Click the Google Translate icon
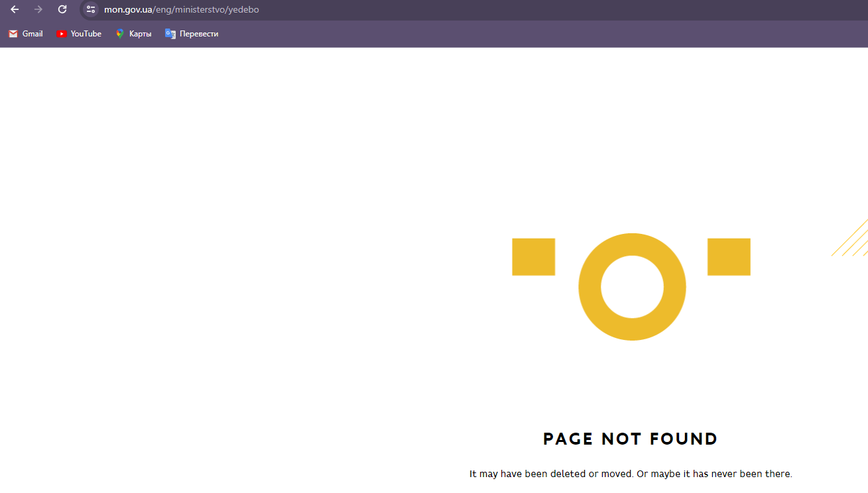Screen dimensions: 868x493 click(x=170, y=34)
